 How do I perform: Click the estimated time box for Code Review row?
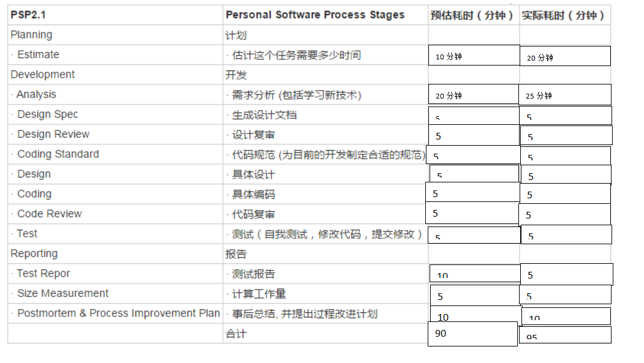472,213
